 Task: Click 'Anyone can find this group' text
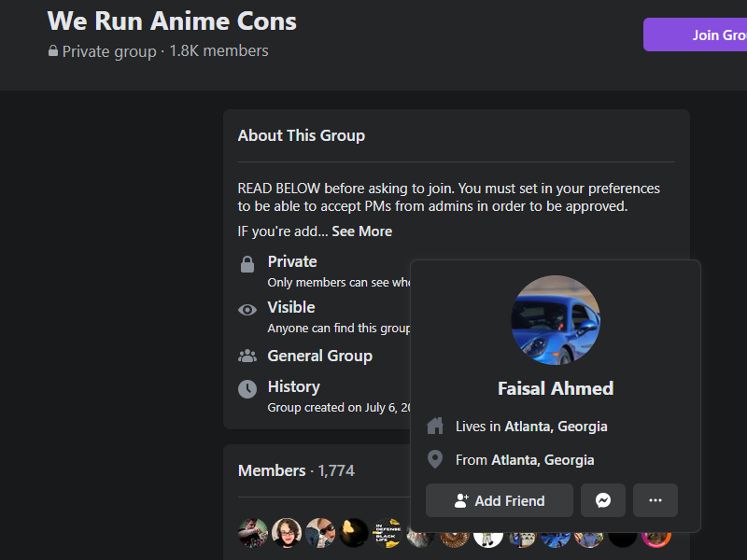click(339, 329)
